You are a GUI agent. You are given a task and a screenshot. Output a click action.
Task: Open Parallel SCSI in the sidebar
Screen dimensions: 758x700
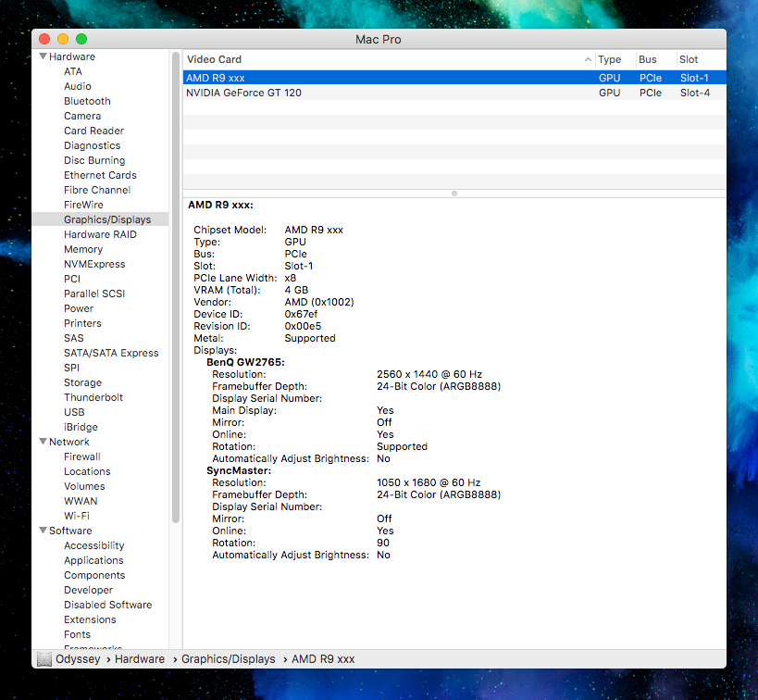[94, 294]
